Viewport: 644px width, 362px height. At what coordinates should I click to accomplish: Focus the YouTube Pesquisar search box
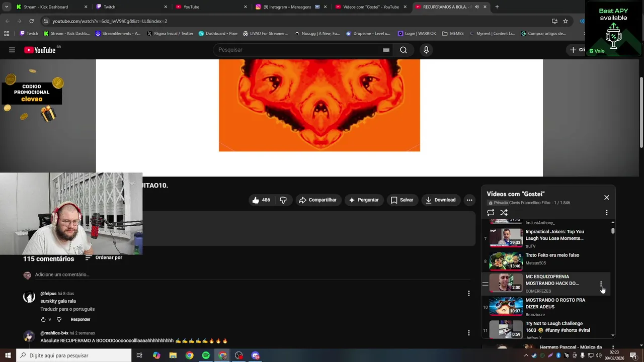point(297,50)
